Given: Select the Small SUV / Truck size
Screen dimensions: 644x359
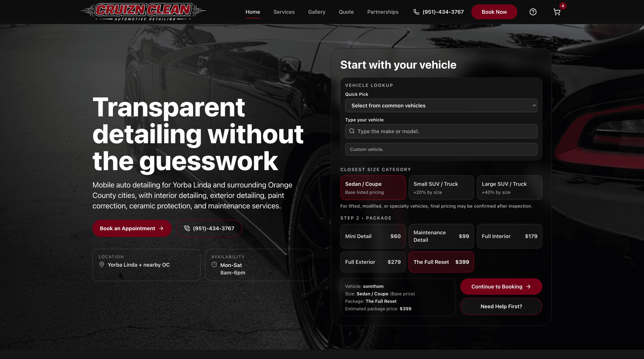Looking at the screenshot, I should (441, 188).
